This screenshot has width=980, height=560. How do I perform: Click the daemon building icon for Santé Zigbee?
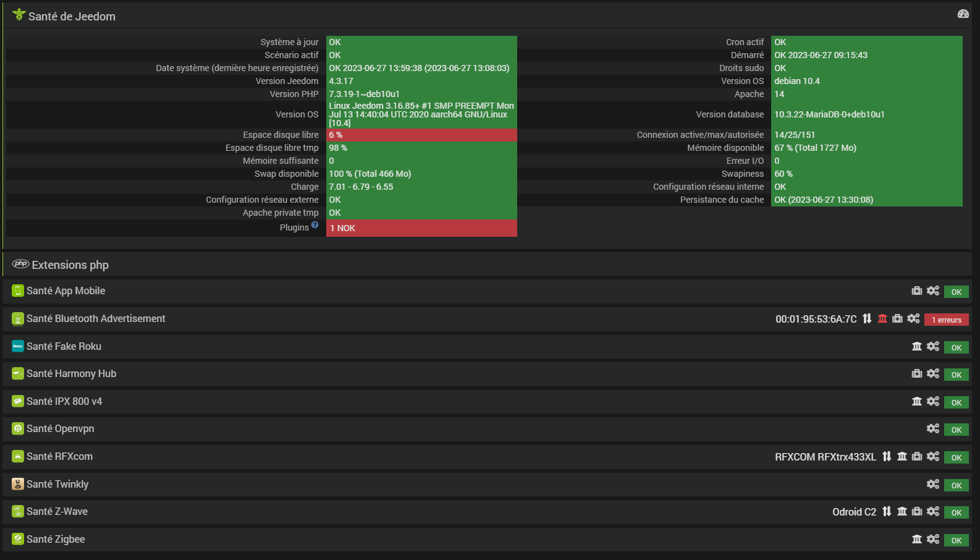pyautogui.click(x=917, y=539)
